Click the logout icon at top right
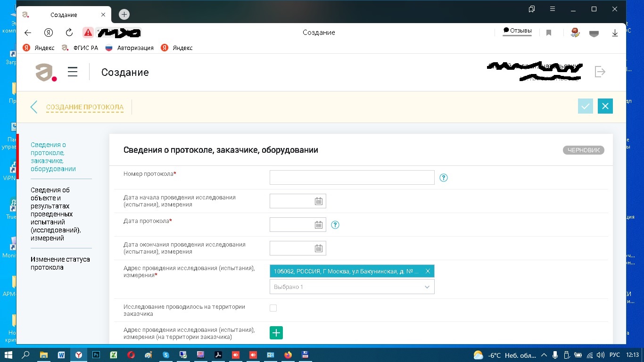The image size is (644, 362). [x=600, y=72]
